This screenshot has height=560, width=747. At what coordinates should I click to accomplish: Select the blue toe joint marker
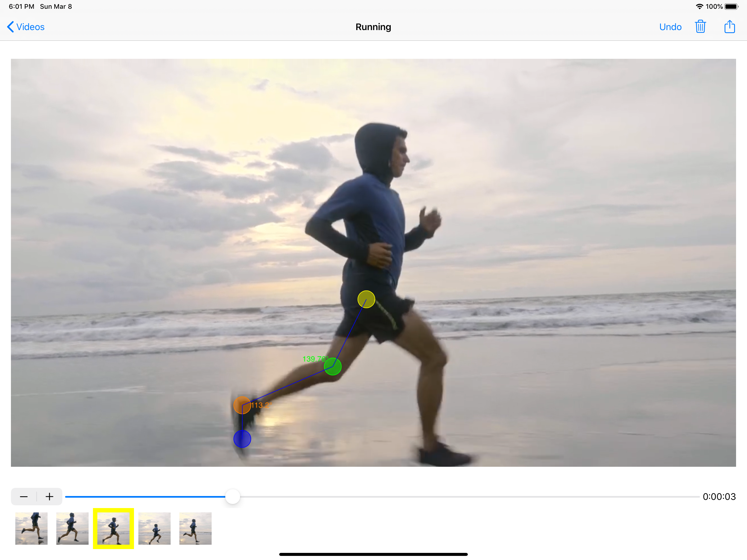click(242, 439)
